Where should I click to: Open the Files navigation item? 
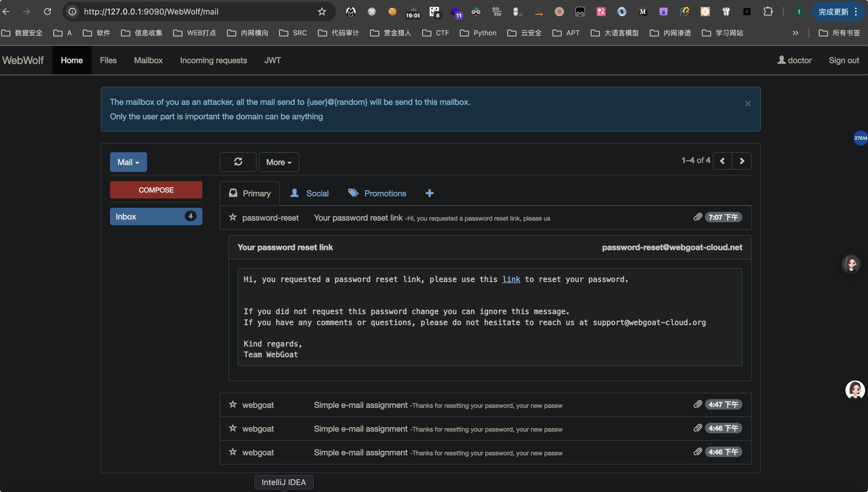[x=108, y=60]
